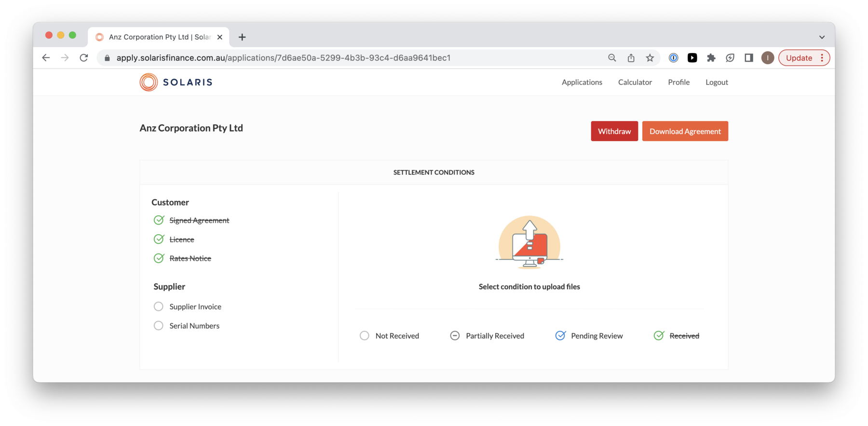Open the extensions puzzle icon
The image size is (868, 426).
coord(711,58)
